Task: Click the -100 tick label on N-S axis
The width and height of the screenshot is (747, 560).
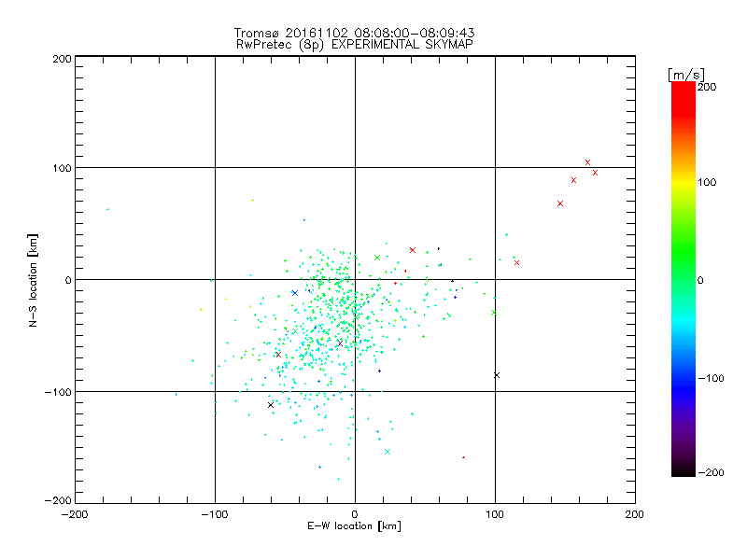Action: pos(58,392)
